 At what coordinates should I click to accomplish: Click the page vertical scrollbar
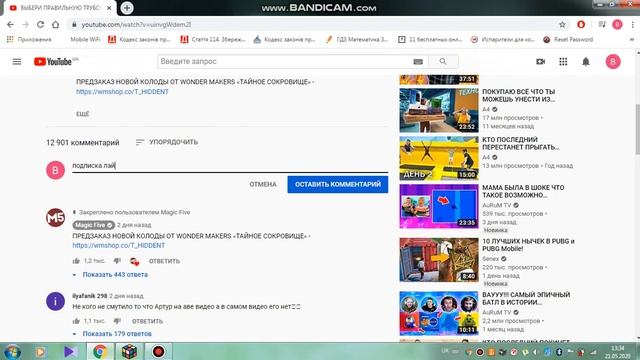(x=637, y=129)
